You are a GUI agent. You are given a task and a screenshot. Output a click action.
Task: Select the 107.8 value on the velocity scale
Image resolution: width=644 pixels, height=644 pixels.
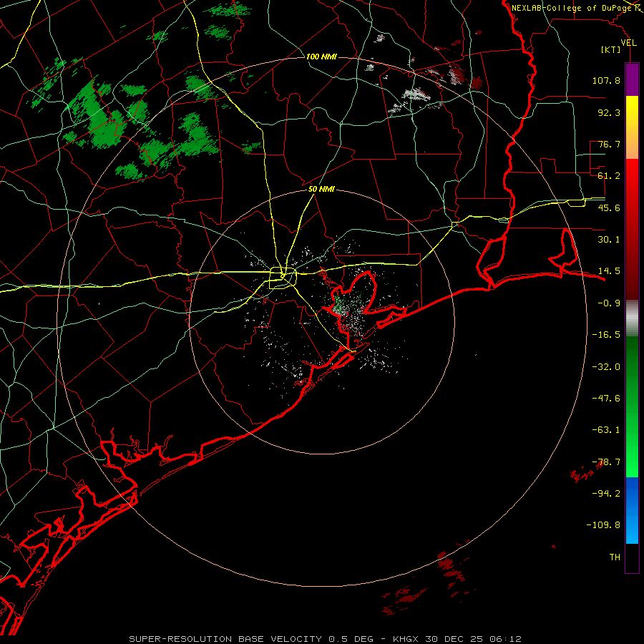(606, 80)
